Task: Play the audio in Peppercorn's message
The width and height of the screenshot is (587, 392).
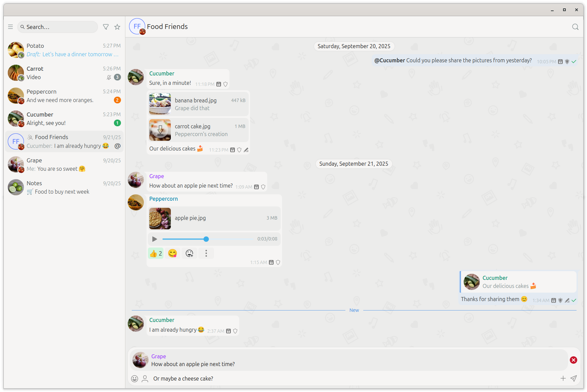Action: (x=154, y=239)
